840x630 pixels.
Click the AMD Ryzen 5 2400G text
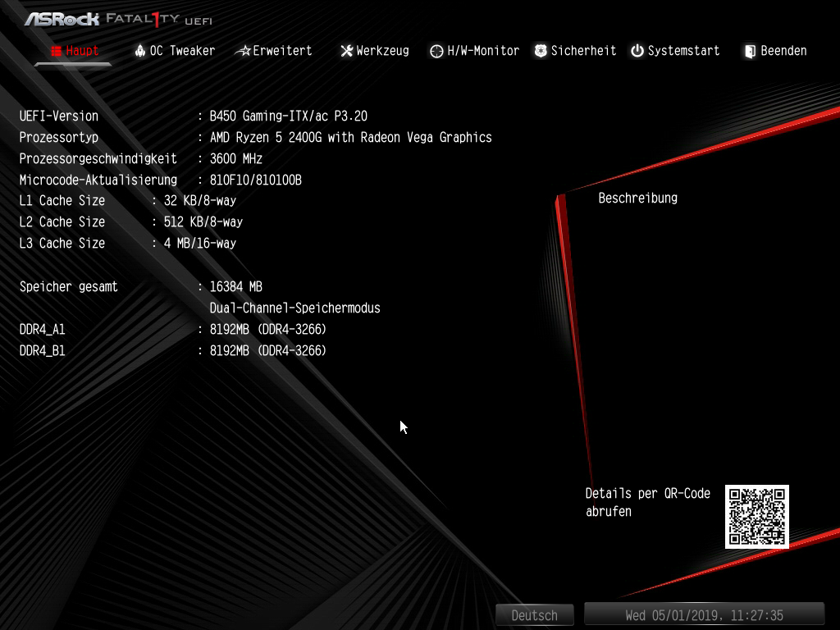tap(350, 138)
